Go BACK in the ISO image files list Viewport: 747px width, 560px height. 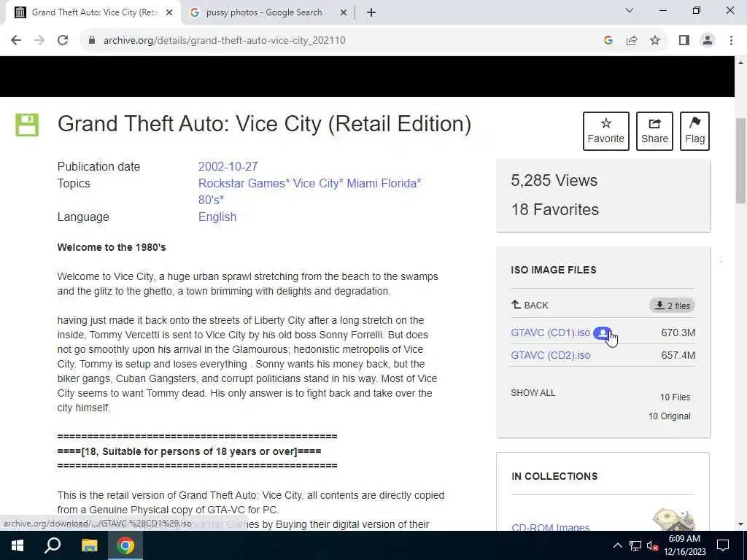530,306
